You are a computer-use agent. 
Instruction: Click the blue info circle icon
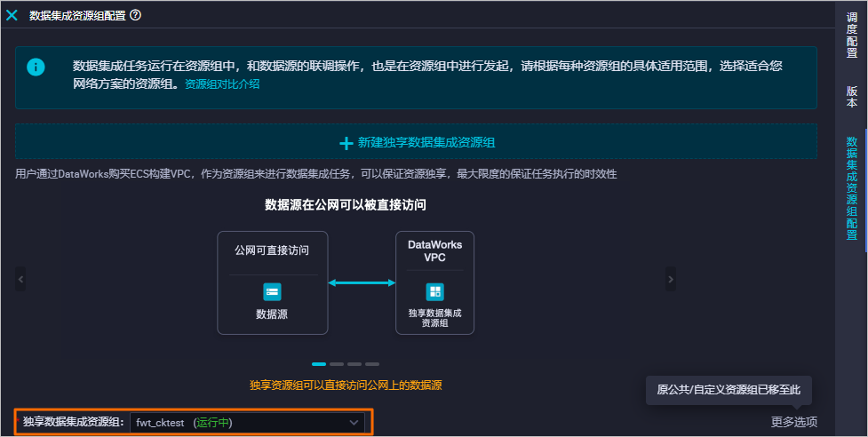[x=36, y=68]
